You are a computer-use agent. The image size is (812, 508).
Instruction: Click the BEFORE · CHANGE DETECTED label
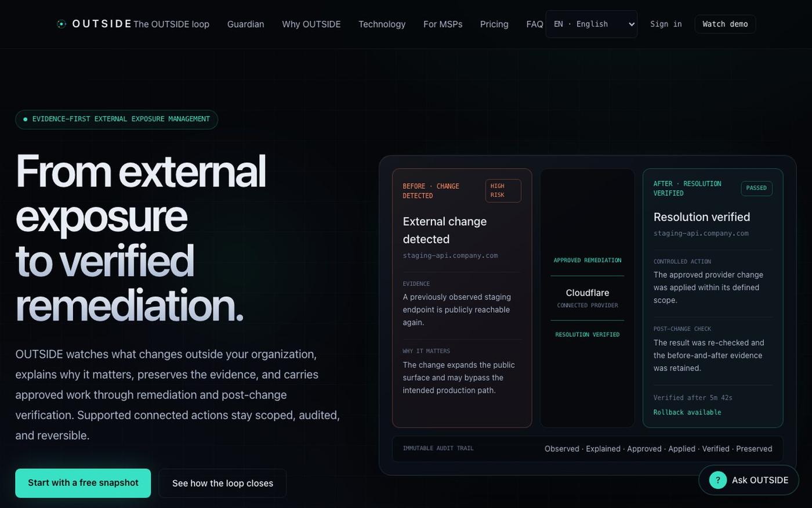[431, 191]
